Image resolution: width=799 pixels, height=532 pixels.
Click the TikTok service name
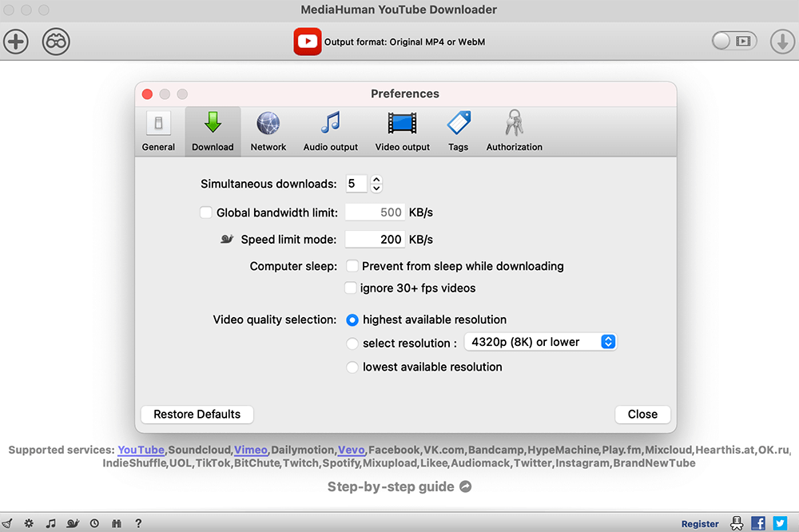[x=213, y=463]
